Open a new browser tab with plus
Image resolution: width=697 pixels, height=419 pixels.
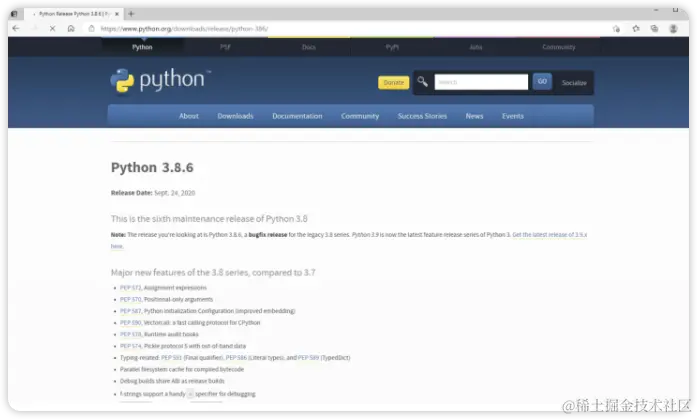(x=131, y=14)
